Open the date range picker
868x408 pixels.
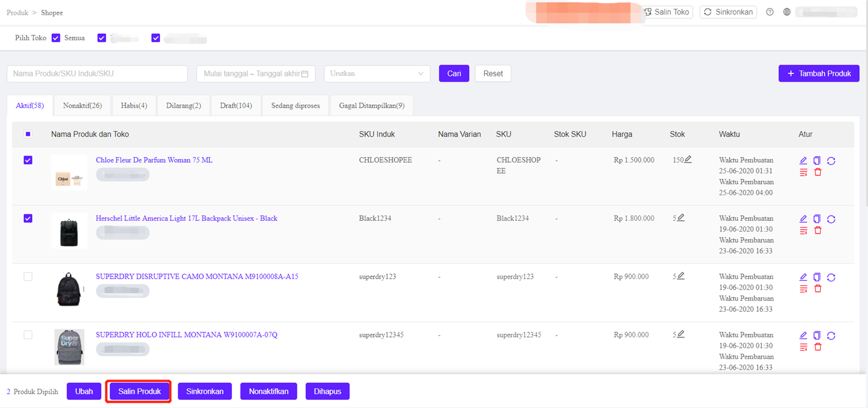point(256,73)
